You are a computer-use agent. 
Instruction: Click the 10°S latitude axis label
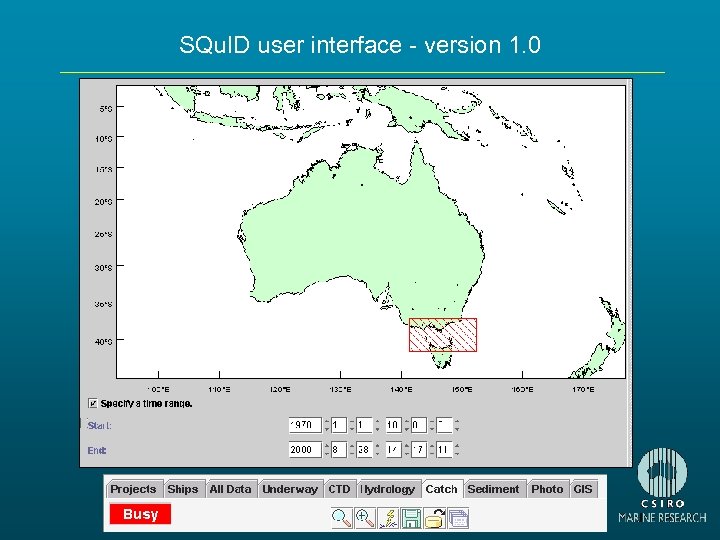tap(103, 138)
